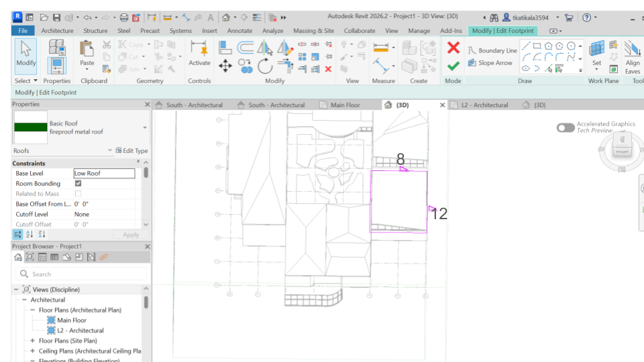Open the Collaborate ribbon tab

point(360,31)
